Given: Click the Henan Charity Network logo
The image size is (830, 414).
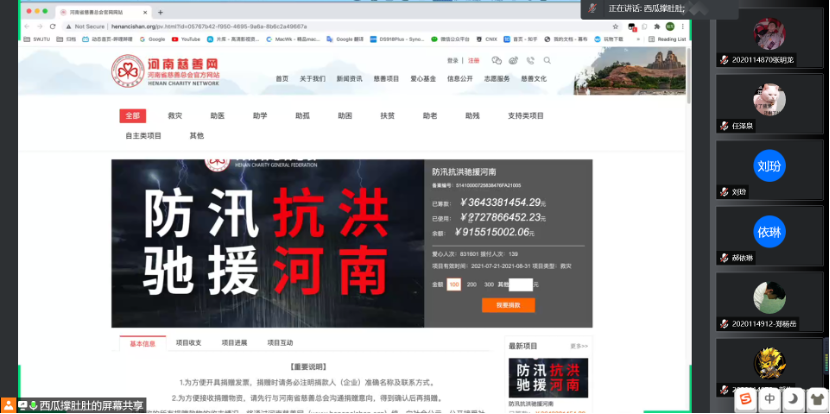Looking at the screenshot, I should click(166, 71).
